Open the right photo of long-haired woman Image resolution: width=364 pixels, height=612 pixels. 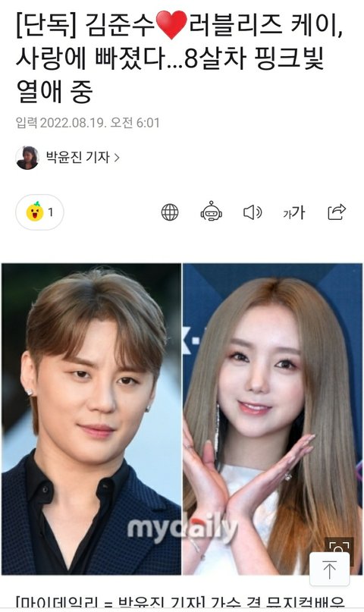pos(273,419)
